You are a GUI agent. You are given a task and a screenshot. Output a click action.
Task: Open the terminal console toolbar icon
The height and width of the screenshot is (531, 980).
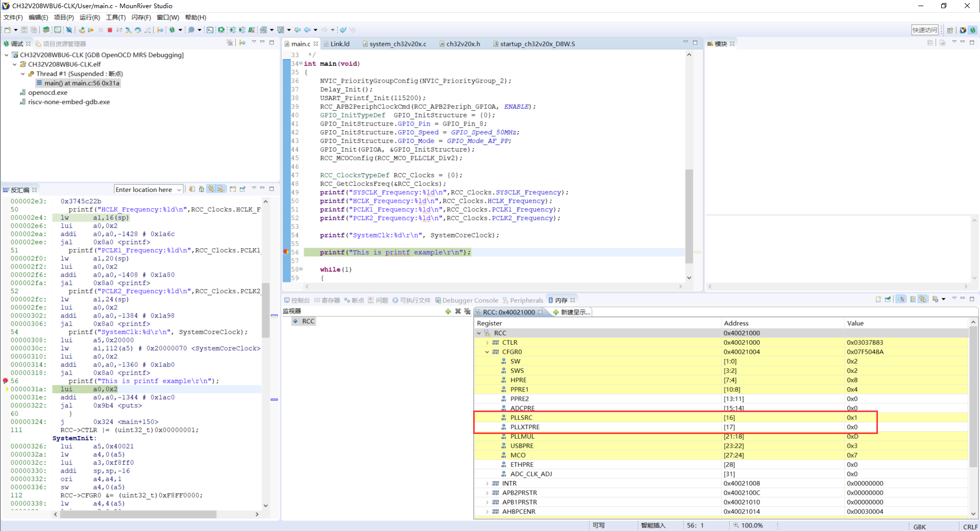210,30
